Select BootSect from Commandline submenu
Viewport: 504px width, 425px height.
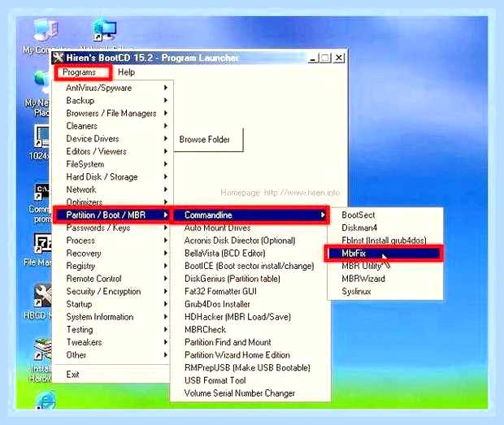tap(385, 215)
